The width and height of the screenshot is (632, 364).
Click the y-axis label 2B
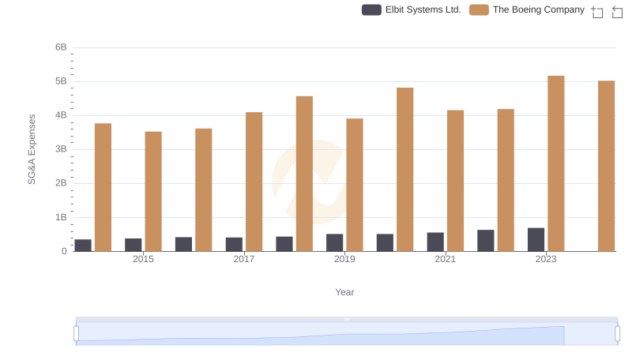pyautogui.click(x=61, y=183)
